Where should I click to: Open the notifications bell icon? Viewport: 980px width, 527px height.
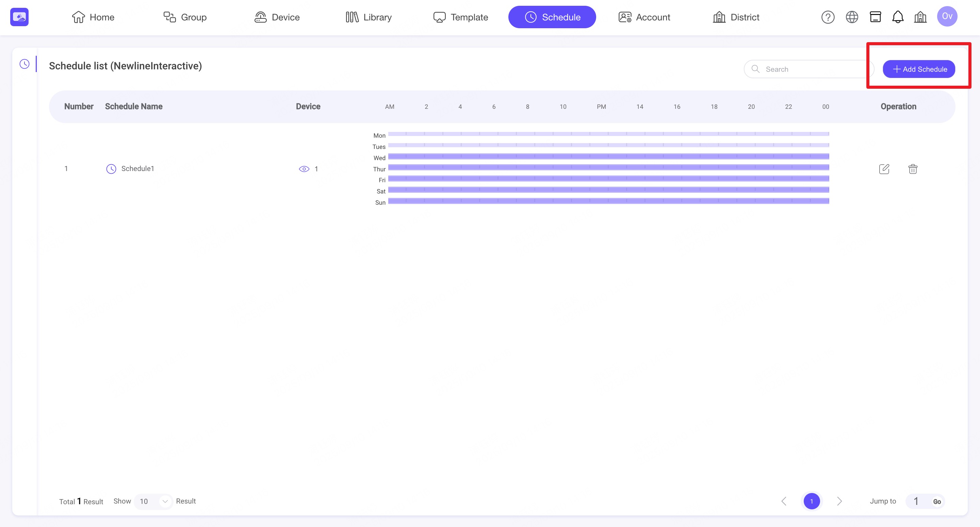[x=898, y=17]
